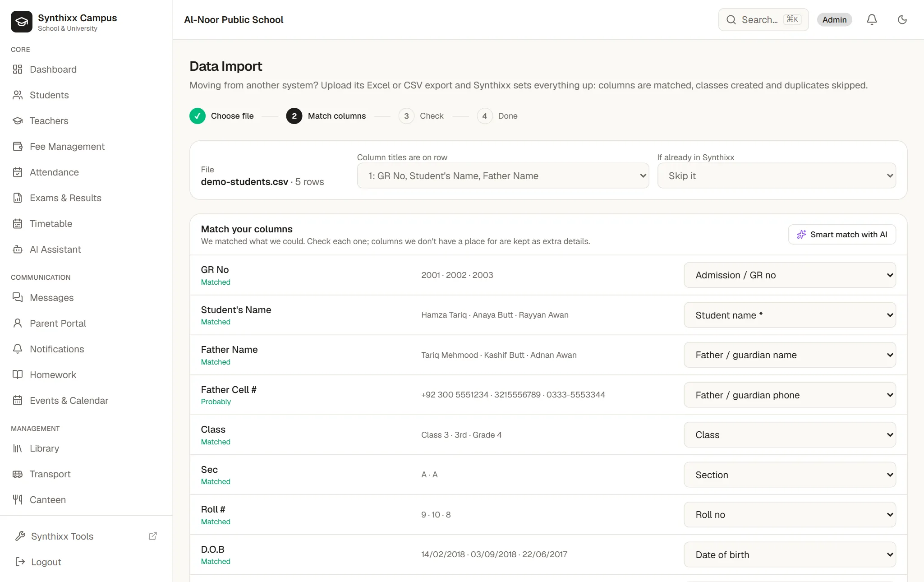Image resolution: width=924 pixels, height=582 pixels.
Task: Click Logout in the sidebar
Action: click(x=46, y=562)
